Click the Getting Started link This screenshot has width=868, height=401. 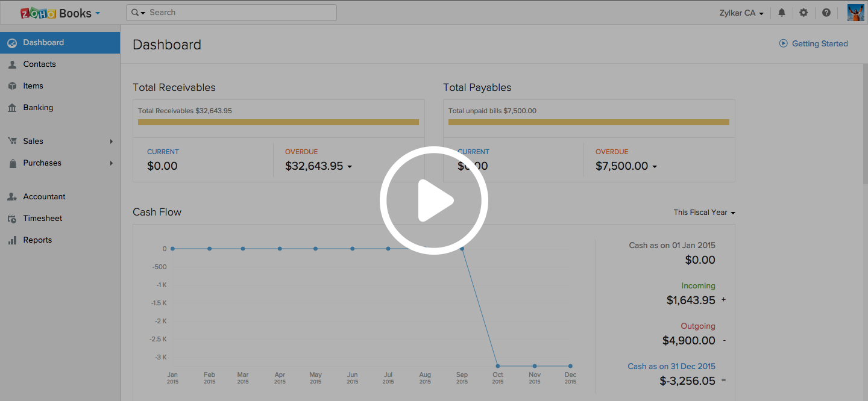click(x=819, y=43)
